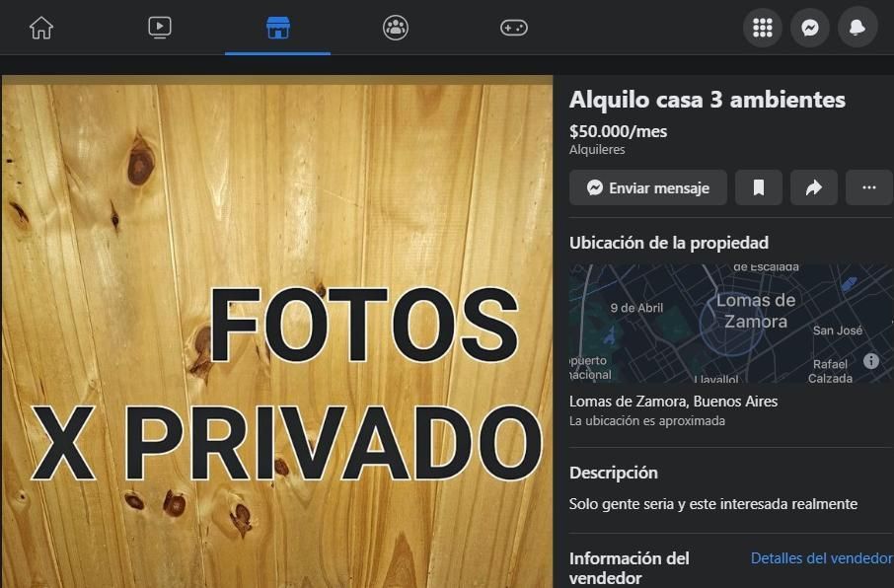The height and width of the screenshot is (588, 894).
Task: Click the blue location circle on the map
Action: tap(732, 324)
